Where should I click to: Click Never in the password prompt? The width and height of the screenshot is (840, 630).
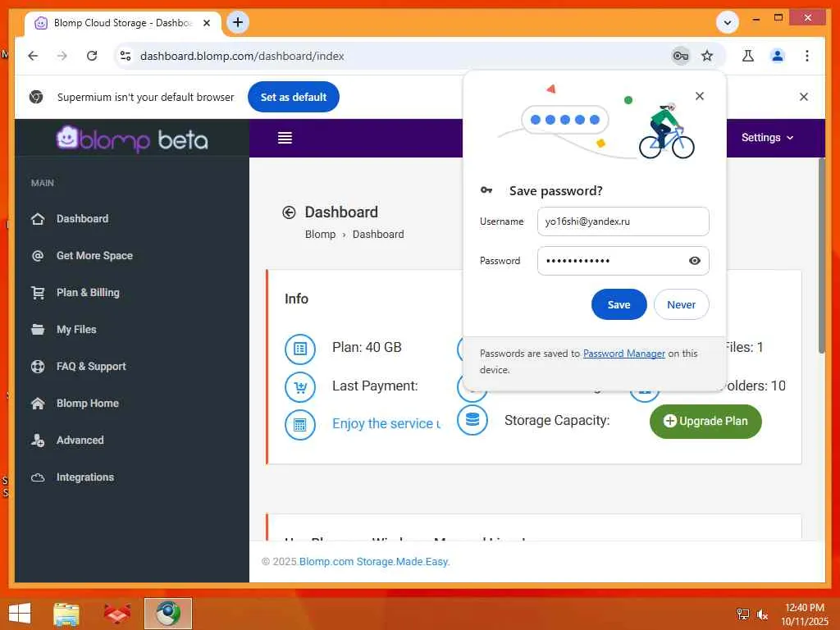[681, 304]
